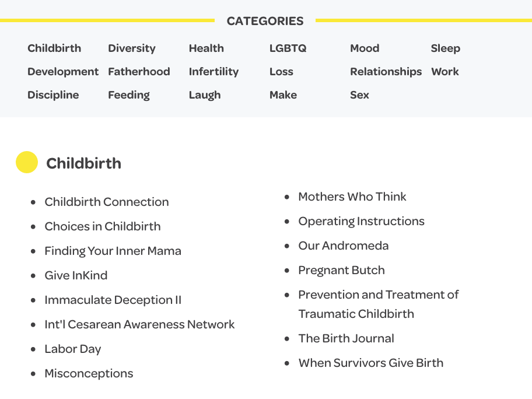Open Int'l Cesarean Awareness Network link
Screen dimensions: 532x399
(139, 324)
